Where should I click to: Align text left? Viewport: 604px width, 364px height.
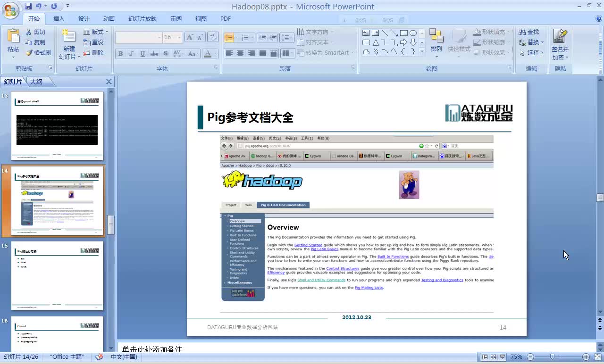click(x=229, y=53)
